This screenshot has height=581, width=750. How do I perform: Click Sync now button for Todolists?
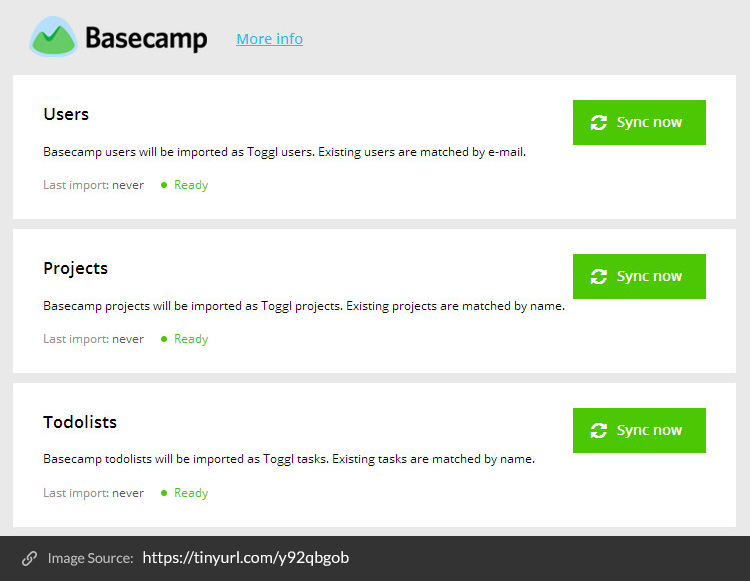(639, 430)
